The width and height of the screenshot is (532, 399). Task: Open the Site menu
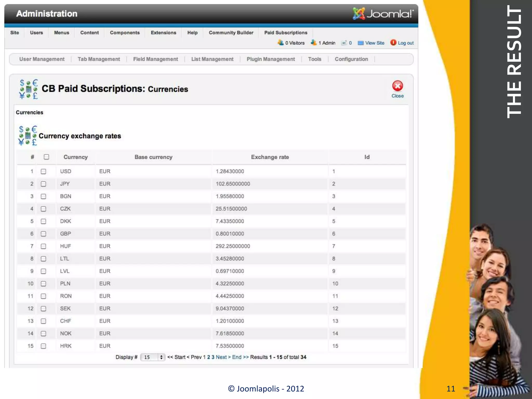(x=15, y=33)
